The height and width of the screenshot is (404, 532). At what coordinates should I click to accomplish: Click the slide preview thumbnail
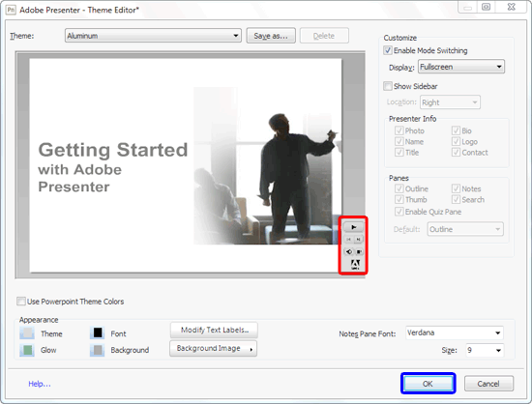click(186, 165)
